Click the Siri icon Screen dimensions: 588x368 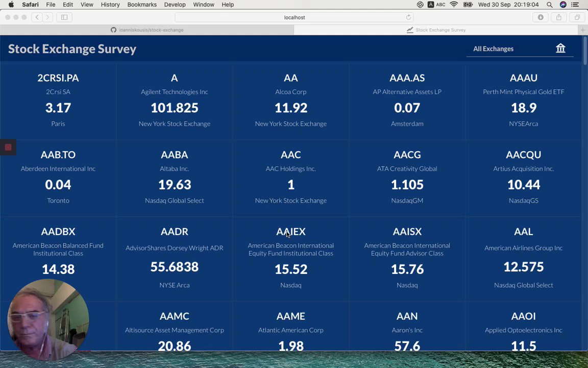(563, 5)
